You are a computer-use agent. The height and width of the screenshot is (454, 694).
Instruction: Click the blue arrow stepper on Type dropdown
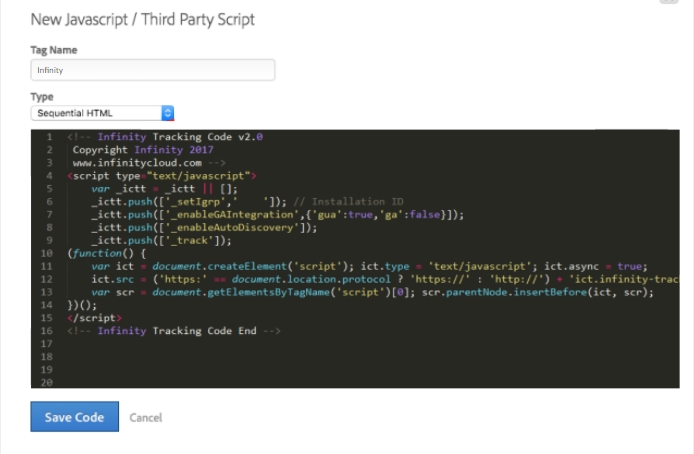point(168,113)
